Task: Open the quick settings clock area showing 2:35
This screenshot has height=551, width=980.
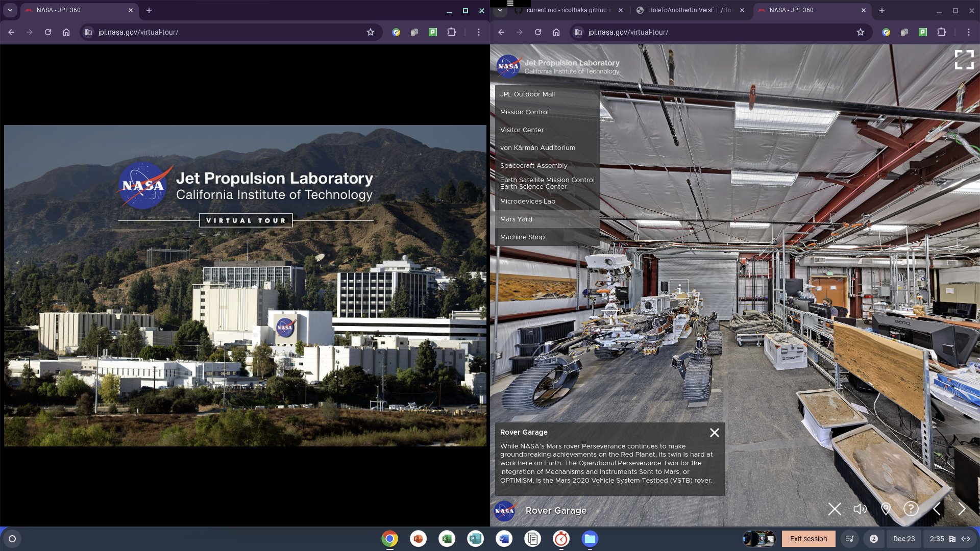Action: click(950, 539)
